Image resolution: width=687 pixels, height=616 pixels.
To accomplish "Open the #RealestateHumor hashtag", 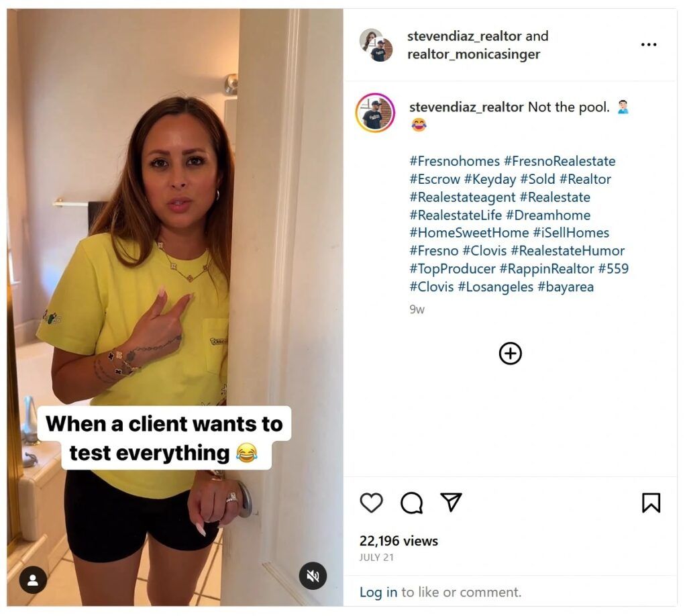I will click(x=568, y=251).
